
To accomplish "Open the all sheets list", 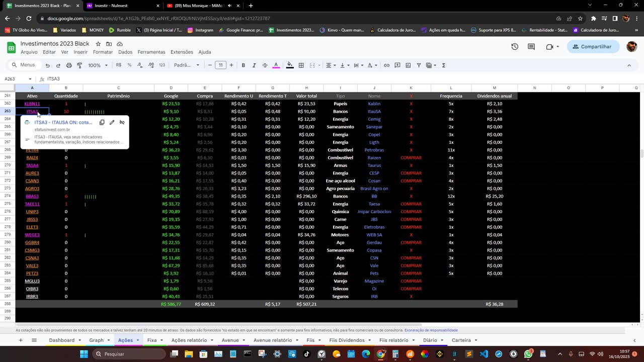I will [x=34, y=340].
